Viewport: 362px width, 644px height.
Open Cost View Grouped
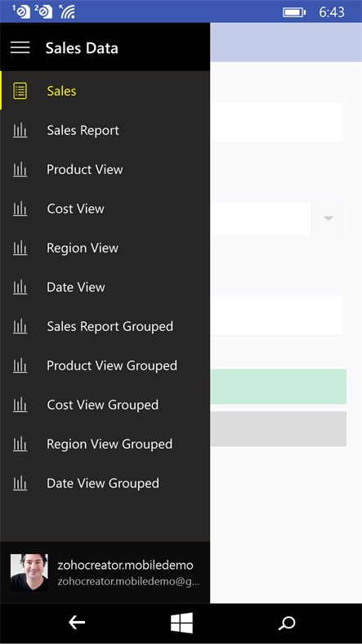click(x=105, y=405)
